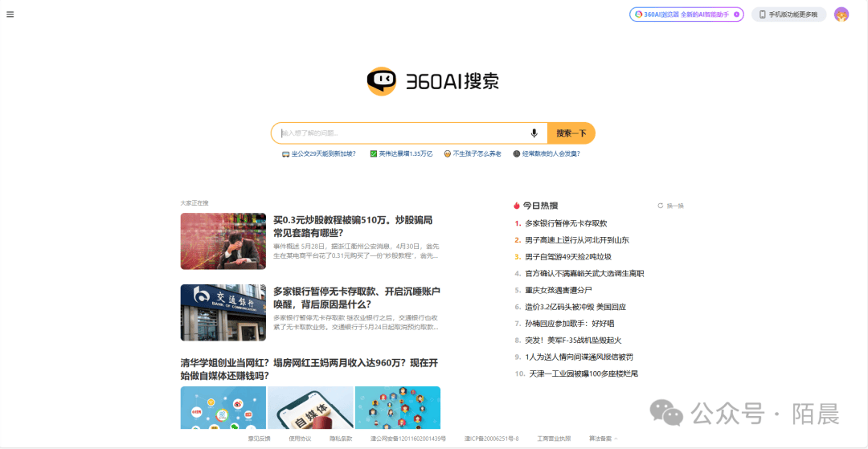Screen dimensions: 868x449
Task: Click the user avatar icon
Action: tap(841, 14)
